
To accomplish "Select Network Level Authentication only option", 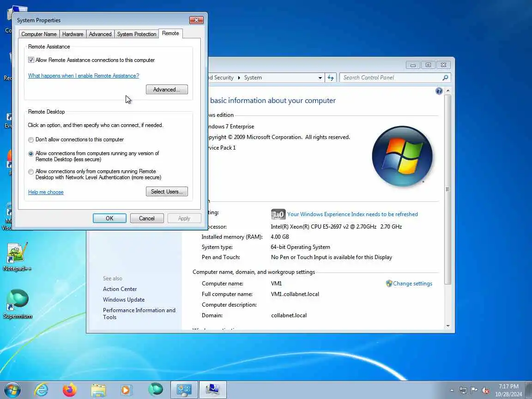I will pyautogui.click(x=31, y=172).
